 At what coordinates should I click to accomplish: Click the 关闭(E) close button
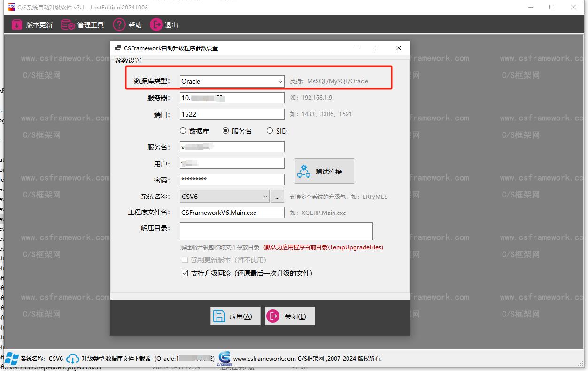[x=290, y=316]
